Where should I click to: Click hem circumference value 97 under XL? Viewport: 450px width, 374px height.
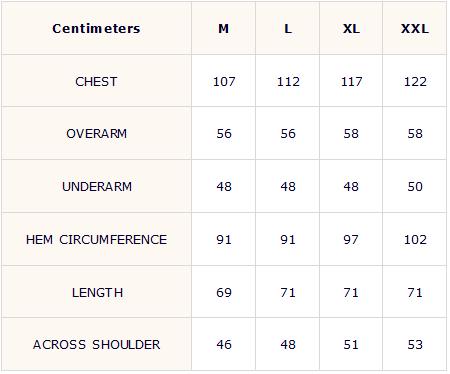click(x=351, y=240)
